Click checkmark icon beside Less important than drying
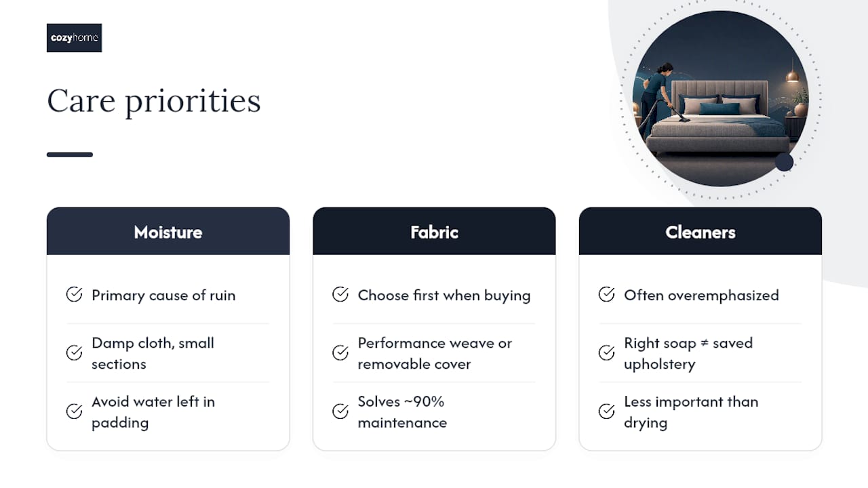Image resolution: width=868 pixels, height=488 pixels. coord(606,411)
